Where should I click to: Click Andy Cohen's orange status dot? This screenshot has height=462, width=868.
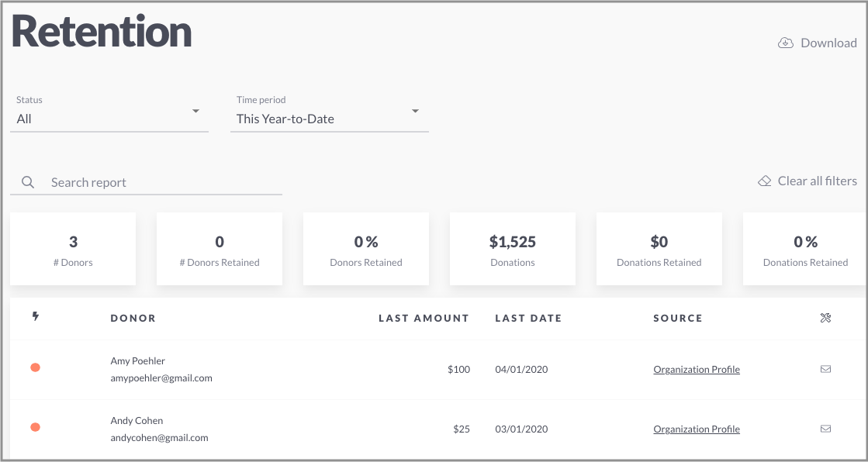pyautogui.click(x=36, y=427)
